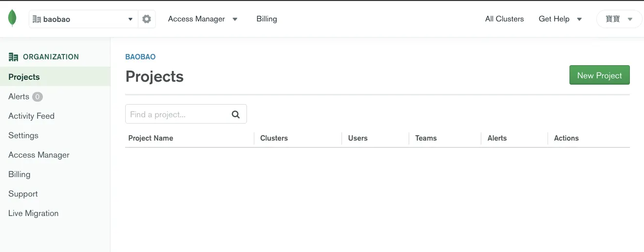This screenshot has width=644, height=252.
Task: Open Billing in the top navigation
Action: [266, 19]
